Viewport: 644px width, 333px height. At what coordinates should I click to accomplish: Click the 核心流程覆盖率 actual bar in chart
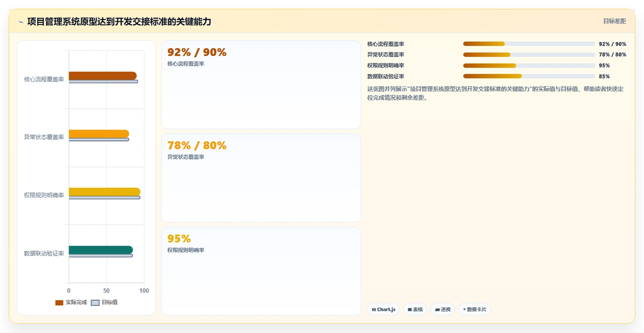pos(102,76)
